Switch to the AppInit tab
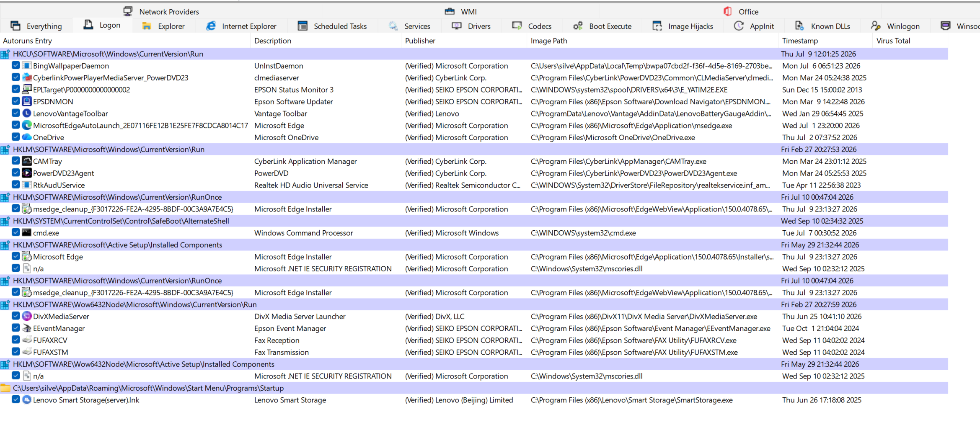 pyautogui.click(x=754, y=26)
